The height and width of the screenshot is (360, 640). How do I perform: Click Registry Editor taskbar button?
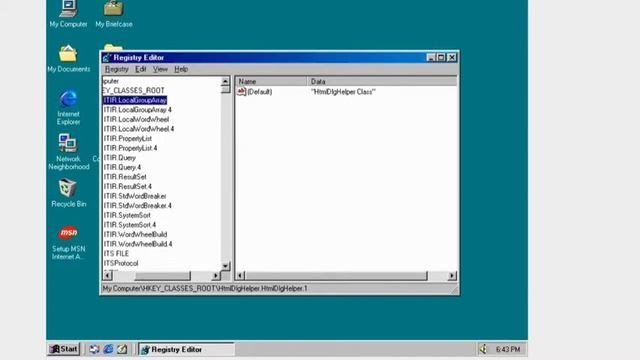coord(186,349)
